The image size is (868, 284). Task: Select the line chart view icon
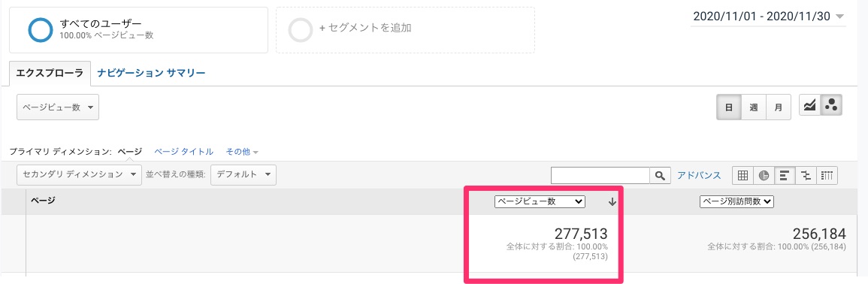(x=810, y=105)
